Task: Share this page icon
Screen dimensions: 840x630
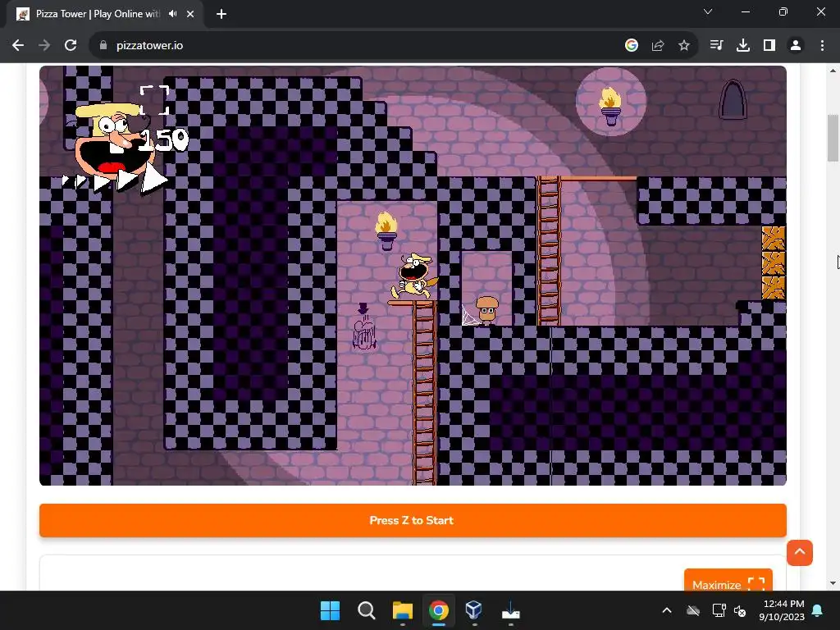Action: [x=658, y=46]
